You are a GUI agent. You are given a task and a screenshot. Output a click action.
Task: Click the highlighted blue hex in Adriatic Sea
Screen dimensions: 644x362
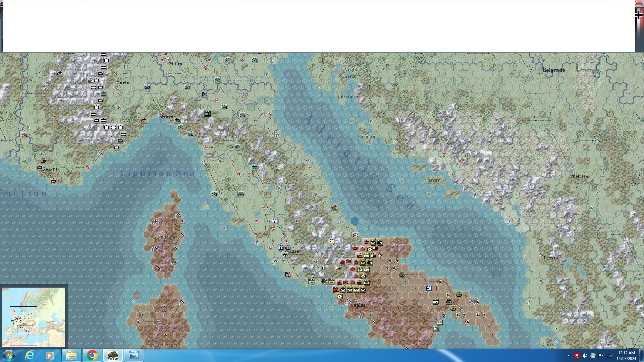tap(355, 221)
